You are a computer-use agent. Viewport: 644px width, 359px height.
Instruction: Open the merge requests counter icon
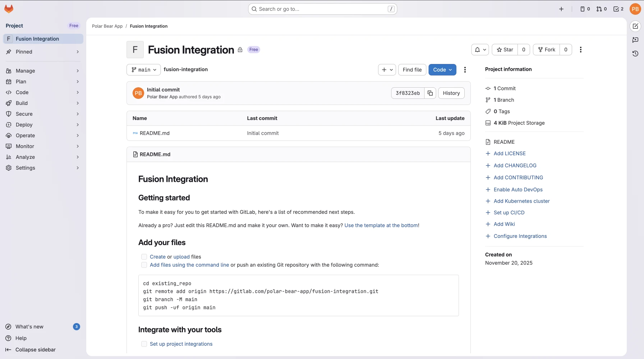[601, 9]
